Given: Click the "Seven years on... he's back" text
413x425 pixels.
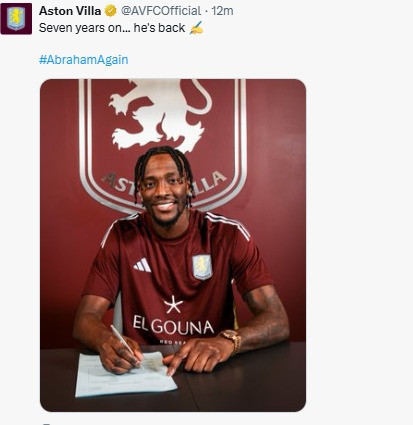Looking at the screenshot, I should pyautogui.click(x=112, y=28).
